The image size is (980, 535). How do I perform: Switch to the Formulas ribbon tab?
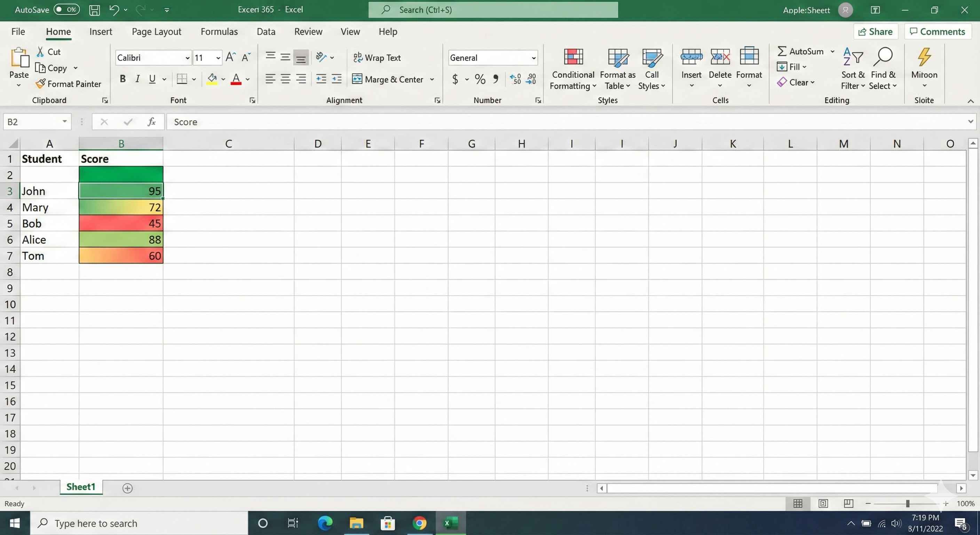[219, 32]
